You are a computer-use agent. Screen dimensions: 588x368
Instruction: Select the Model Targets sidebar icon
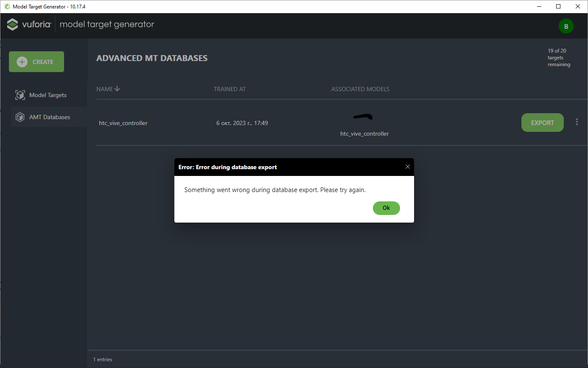pos(20,95)
